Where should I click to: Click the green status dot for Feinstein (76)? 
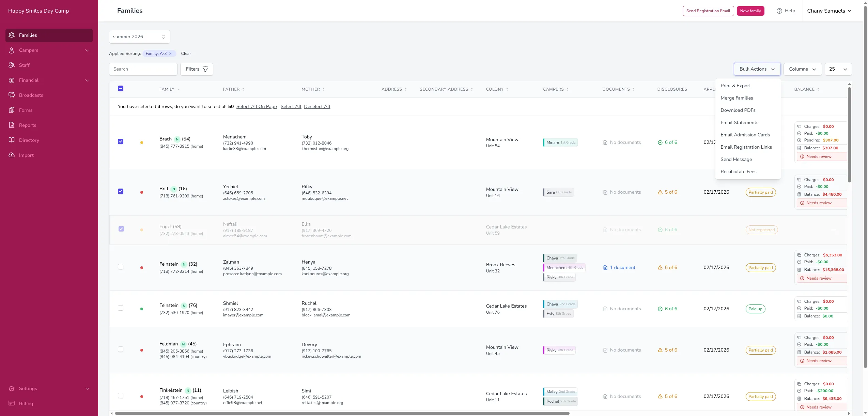pyautogui.click(x=142, y=309)
